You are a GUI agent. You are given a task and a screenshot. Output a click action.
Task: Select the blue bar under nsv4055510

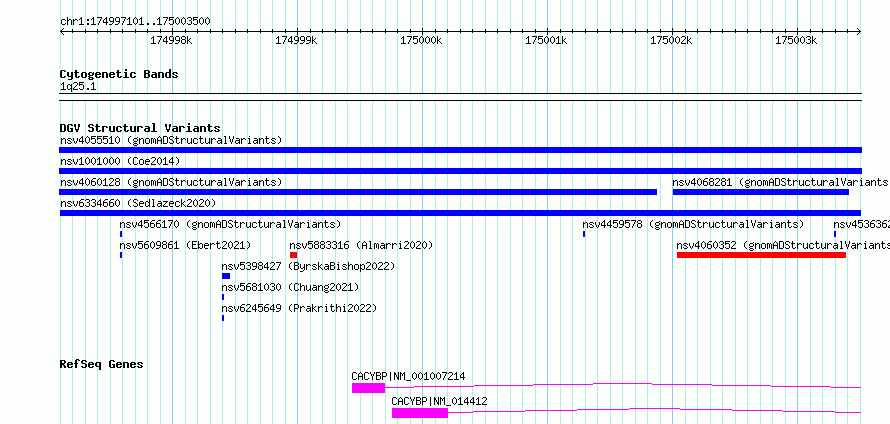click(460, 150)
